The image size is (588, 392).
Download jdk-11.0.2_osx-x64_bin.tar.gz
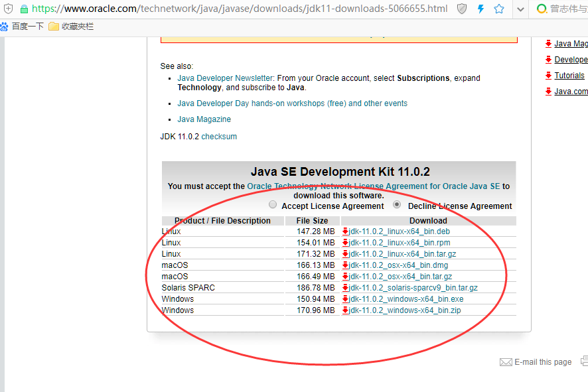pyautogui.click(x=400, y=277)
